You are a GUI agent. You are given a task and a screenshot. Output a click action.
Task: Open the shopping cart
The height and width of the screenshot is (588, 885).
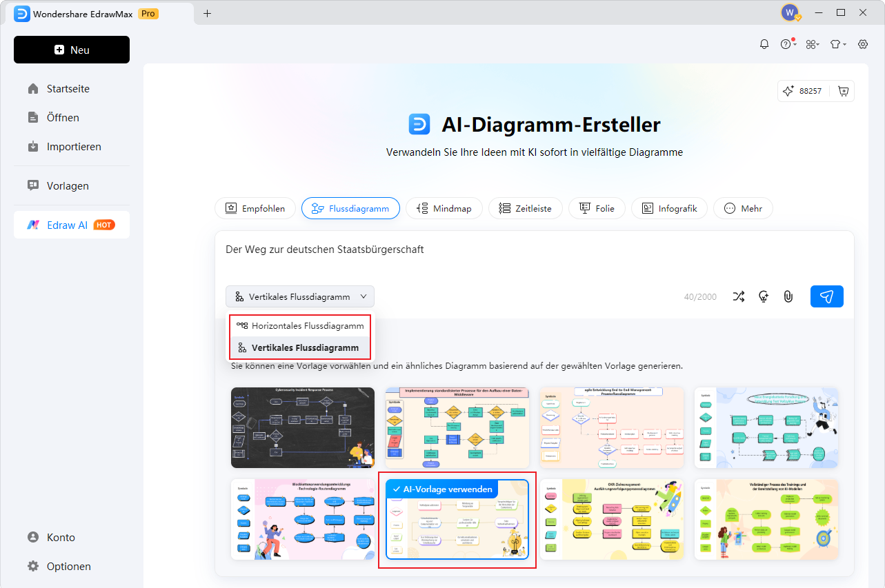842,90
